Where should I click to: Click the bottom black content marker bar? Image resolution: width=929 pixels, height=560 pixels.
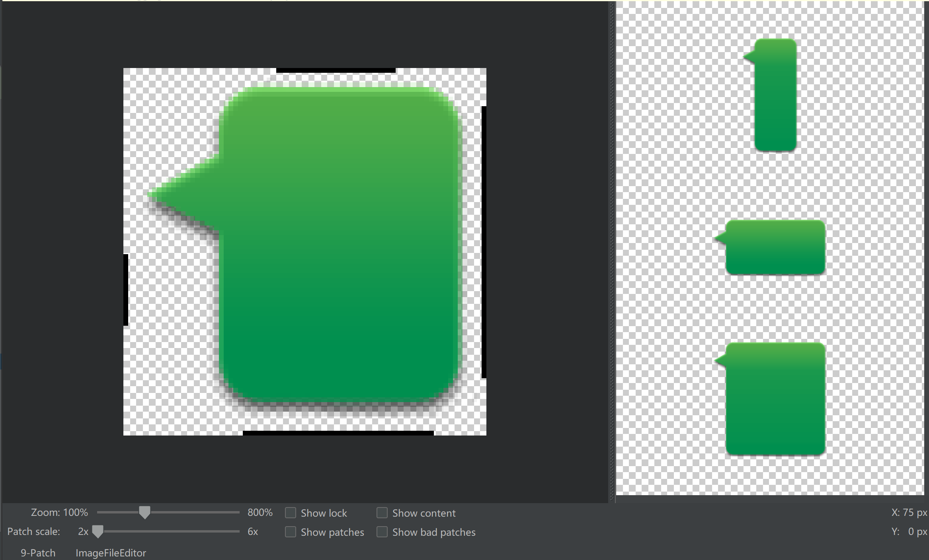tap(338, 433)
